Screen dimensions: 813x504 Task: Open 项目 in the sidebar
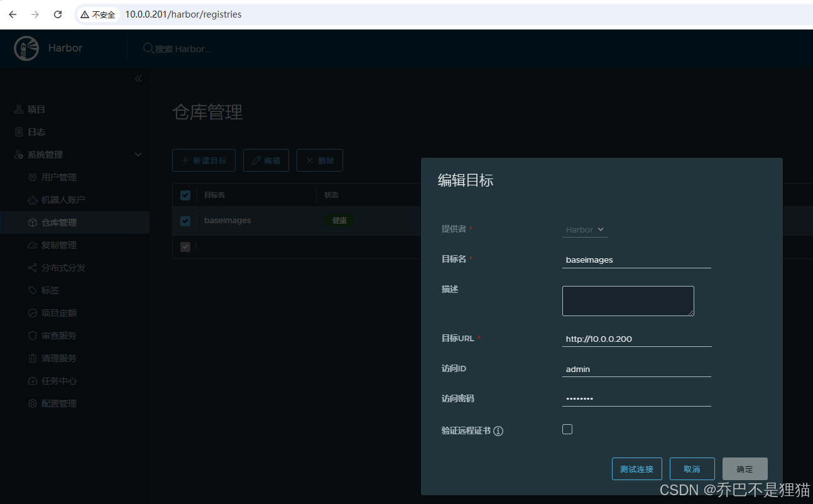[36, 109]
